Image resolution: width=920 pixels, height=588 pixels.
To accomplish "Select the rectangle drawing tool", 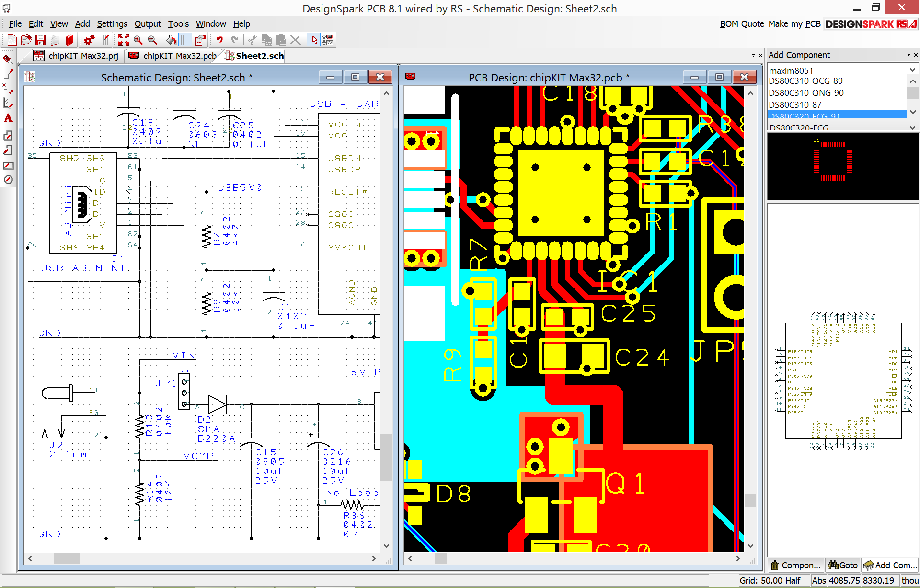I will pyautogui.click(x=8, y=165).
